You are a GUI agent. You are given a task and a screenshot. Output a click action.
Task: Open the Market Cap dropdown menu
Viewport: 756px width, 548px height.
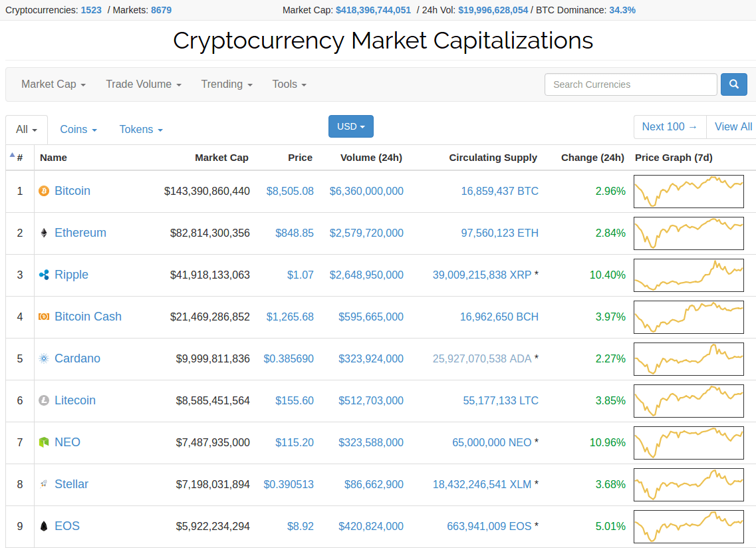pyautogui.click(x=53, y=84)
